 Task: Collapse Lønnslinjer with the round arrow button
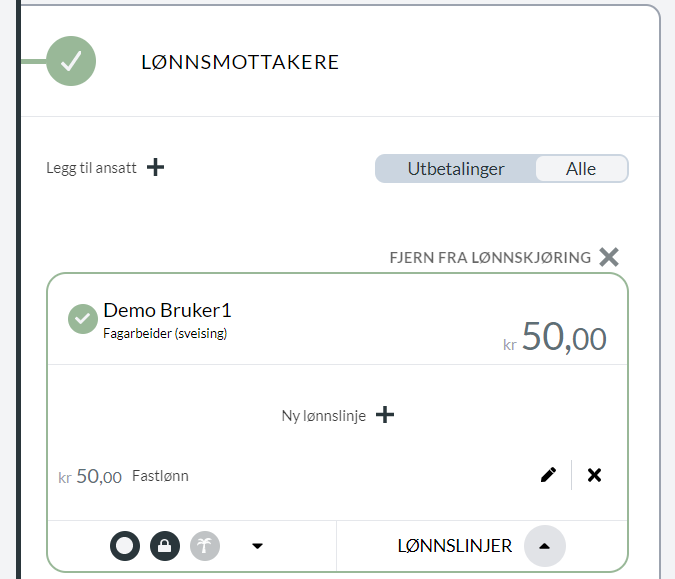(x=545, y=546)
